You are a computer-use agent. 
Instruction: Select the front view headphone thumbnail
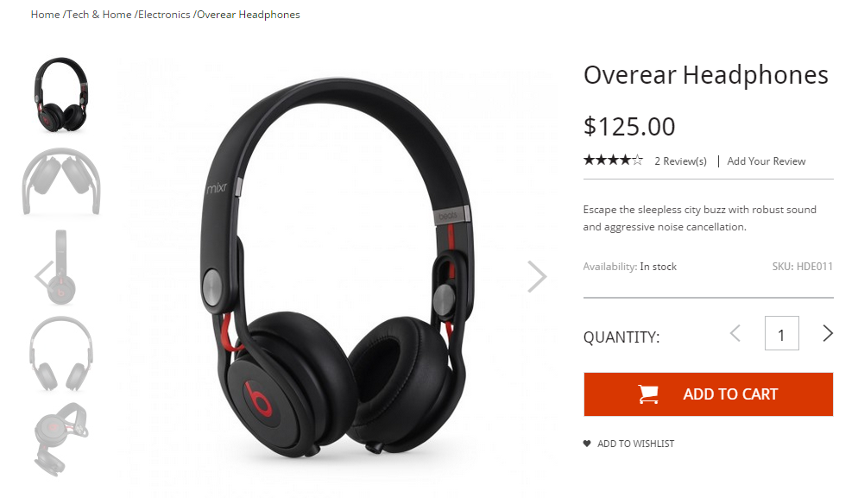tap(60, 354)
